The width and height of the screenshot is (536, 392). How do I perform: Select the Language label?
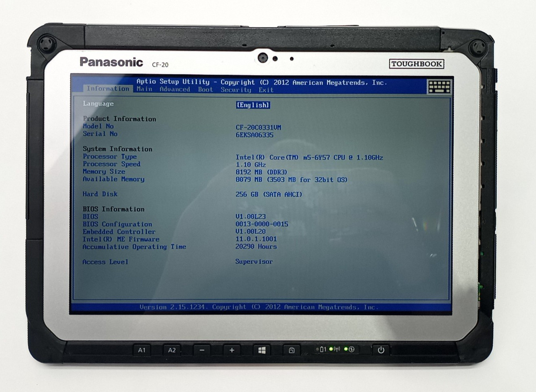[98, 104]
